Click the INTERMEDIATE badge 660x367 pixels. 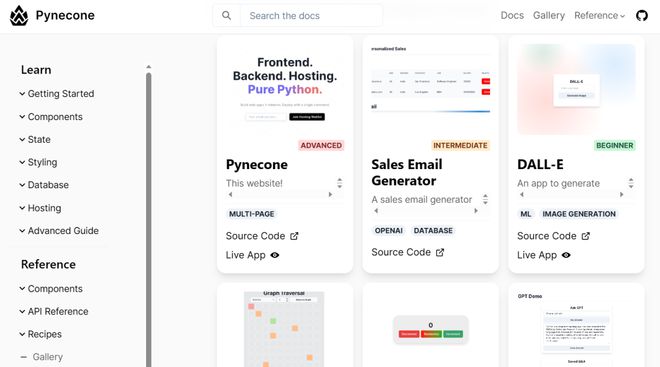[x=460, y=146]
